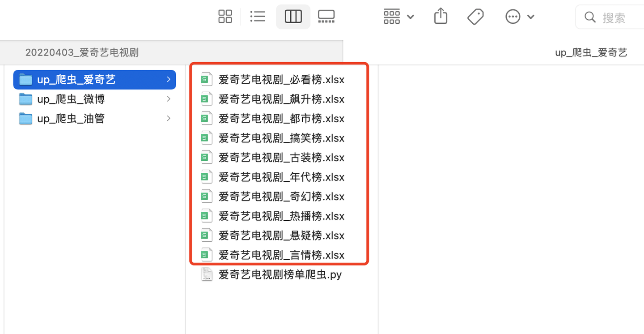Select folder up_爬虫_微博
The width and height of the screenshot is (644, 334).
pos(94,99)
